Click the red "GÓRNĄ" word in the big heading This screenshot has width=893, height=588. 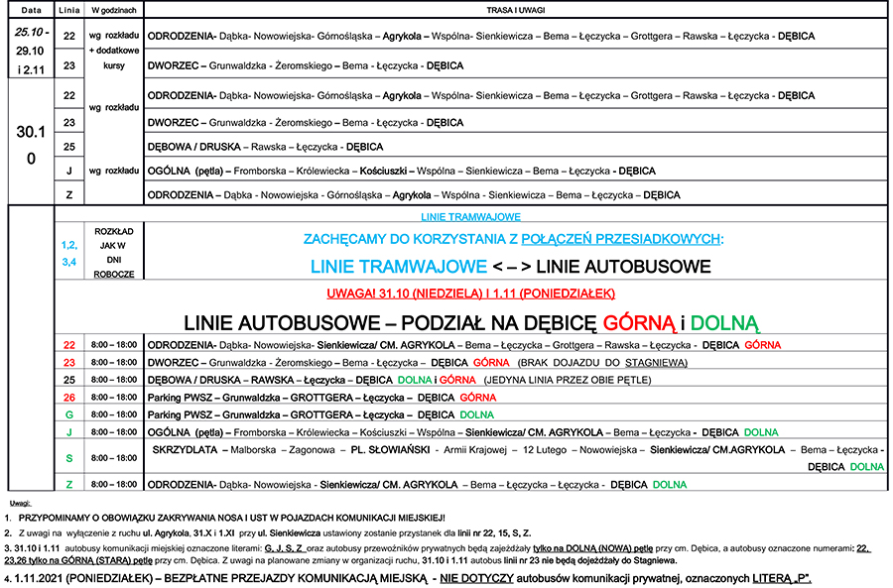click(639, 323)
